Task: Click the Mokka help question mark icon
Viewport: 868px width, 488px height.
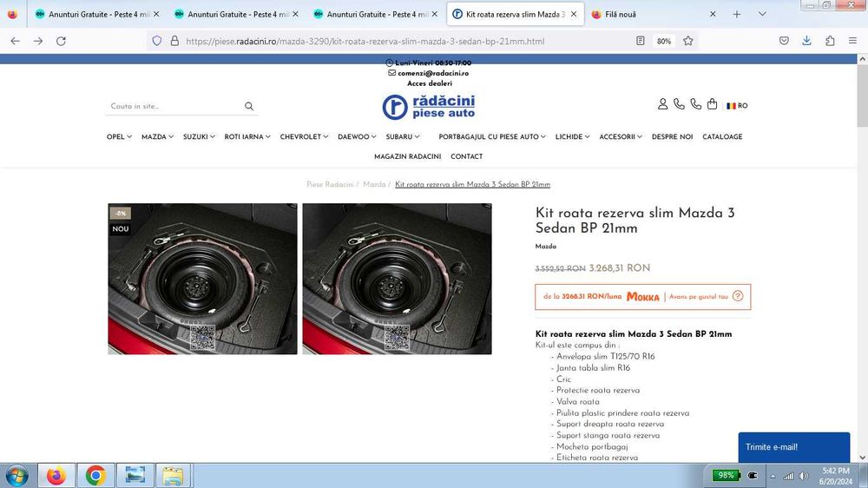Action: 737,296
